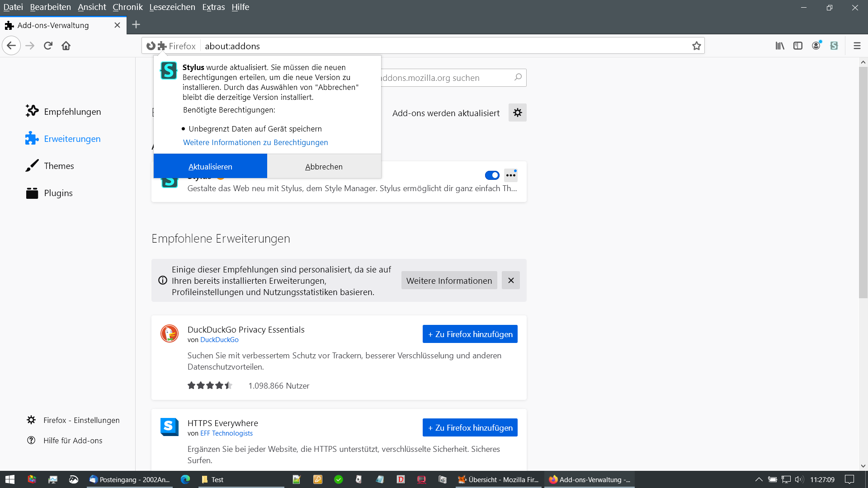
Task: Go to the home page icon
Action: (x=66, y=46)
